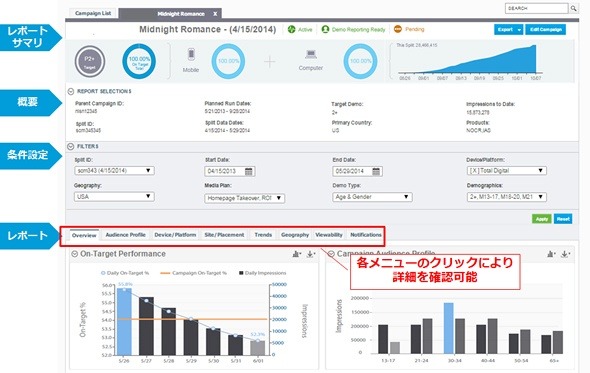Open the Demo Type dropdown
Viewport: 590px width, 373px height.
pos(372,197)
